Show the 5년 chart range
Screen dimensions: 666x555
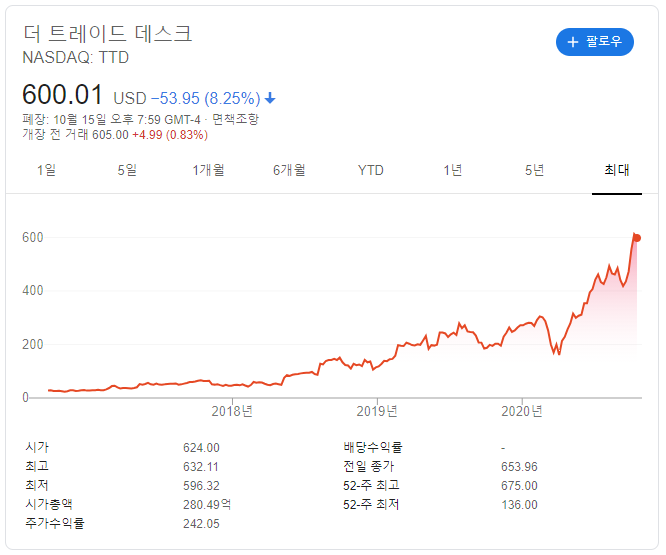[534, 170]
